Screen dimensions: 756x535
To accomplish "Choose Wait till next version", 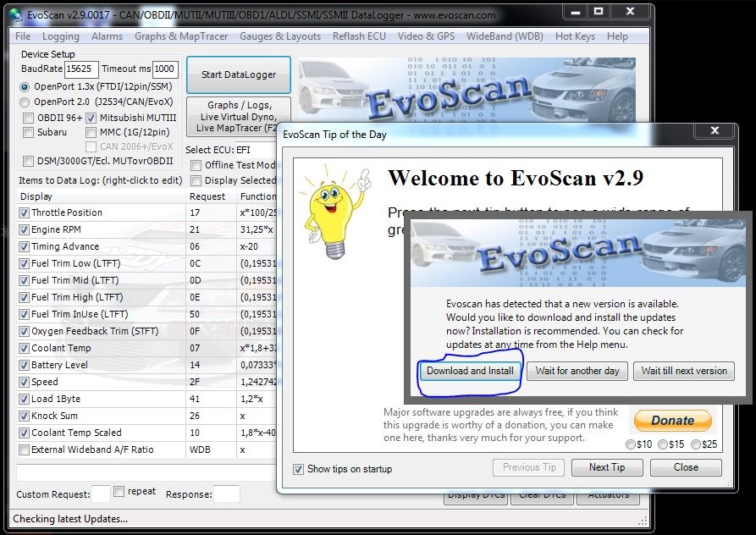I will [684, 371].
